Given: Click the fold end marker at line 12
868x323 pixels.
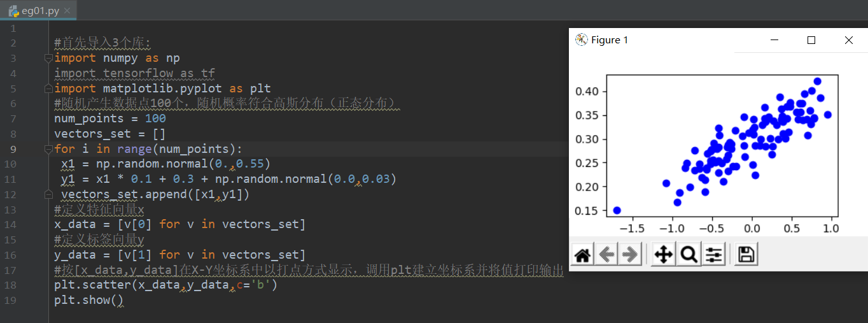Looking at the screenshot, I should click(x=48, y=194).
